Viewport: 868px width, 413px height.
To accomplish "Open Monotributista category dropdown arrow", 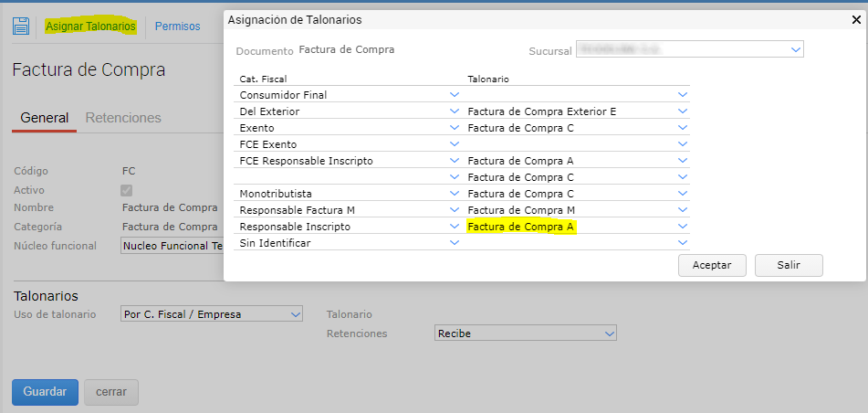I will tap(454, 194).
